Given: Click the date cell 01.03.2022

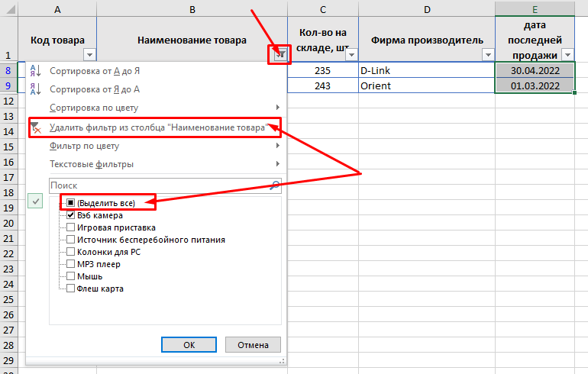Looking at the screenshot, I should pyautogui.click(x=535, y=85).
